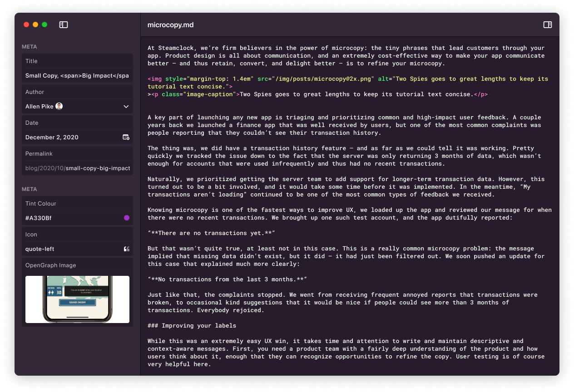
Task: Maximize window with green button
Action: coord(45,24)
